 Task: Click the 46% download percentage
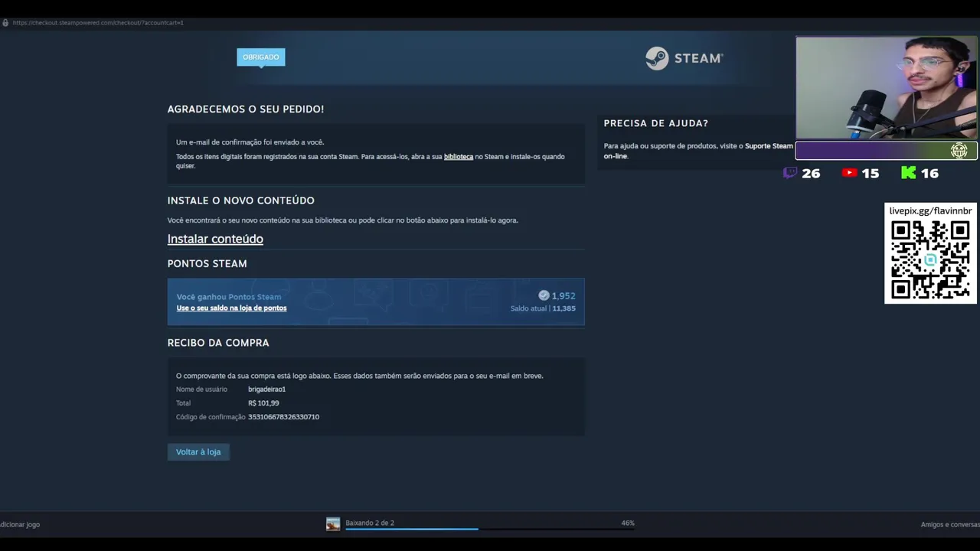pyautogui.click(x=628, y=523)
